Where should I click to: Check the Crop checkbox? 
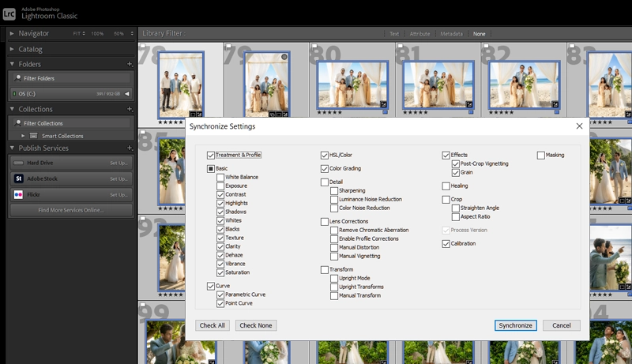click(446, 199)
